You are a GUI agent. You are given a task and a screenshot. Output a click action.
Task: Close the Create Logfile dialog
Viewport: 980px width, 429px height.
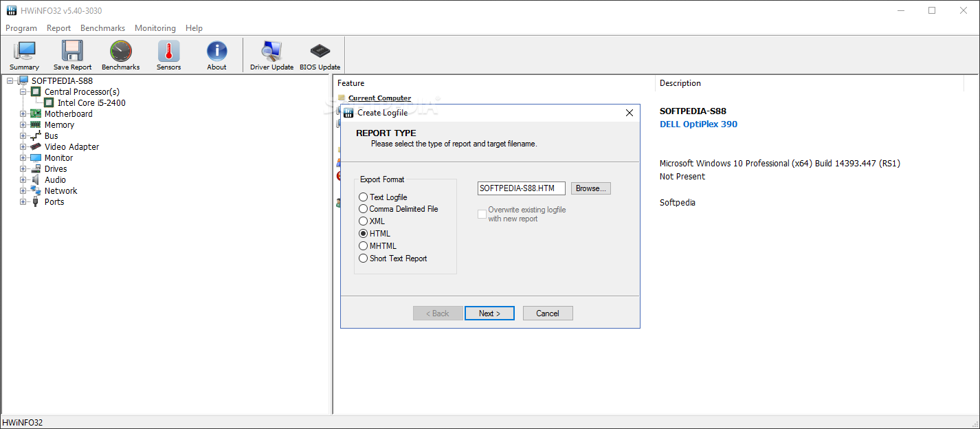pos(629,113)
